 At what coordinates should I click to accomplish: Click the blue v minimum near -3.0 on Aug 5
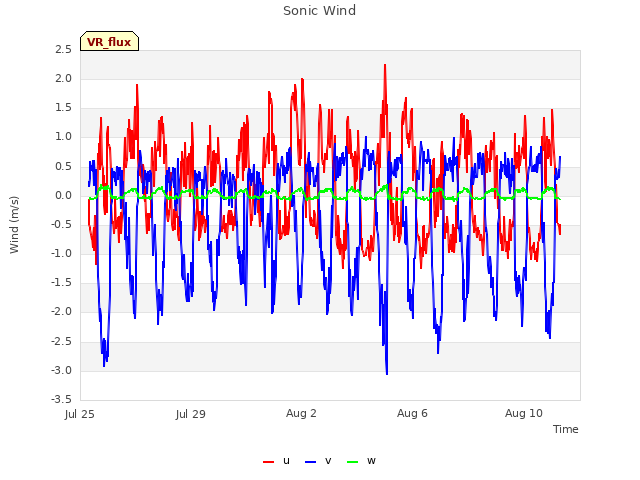[387, 373]
